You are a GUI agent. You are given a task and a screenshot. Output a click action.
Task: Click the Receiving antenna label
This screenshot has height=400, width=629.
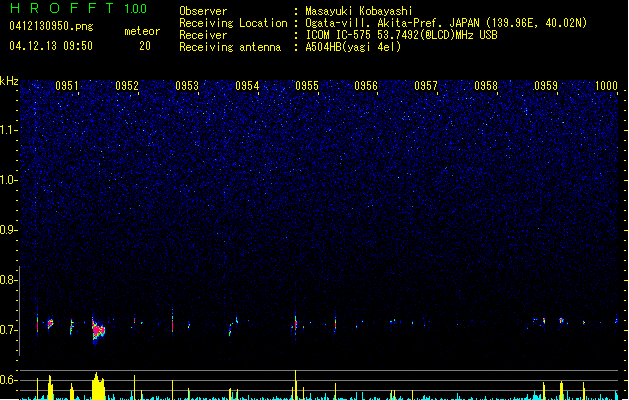click(230, 47)
